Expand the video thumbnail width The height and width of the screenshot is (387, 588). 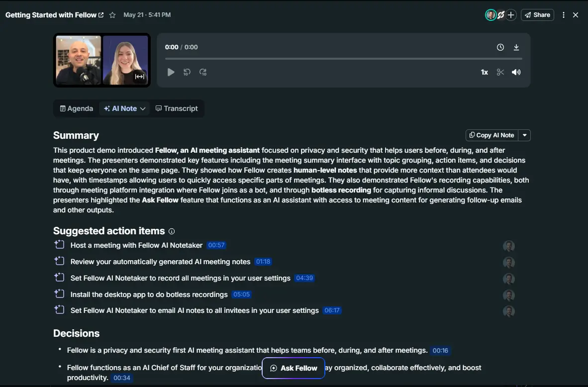[x=139, y=77]
